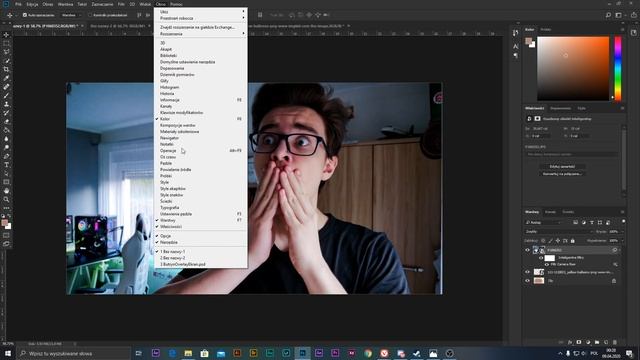Open the auto-select Warstwa dropdown in options bar
Image resolution: width=640 pixels, height=360 pixels.
pyautogui.click(x=70, y=15)
